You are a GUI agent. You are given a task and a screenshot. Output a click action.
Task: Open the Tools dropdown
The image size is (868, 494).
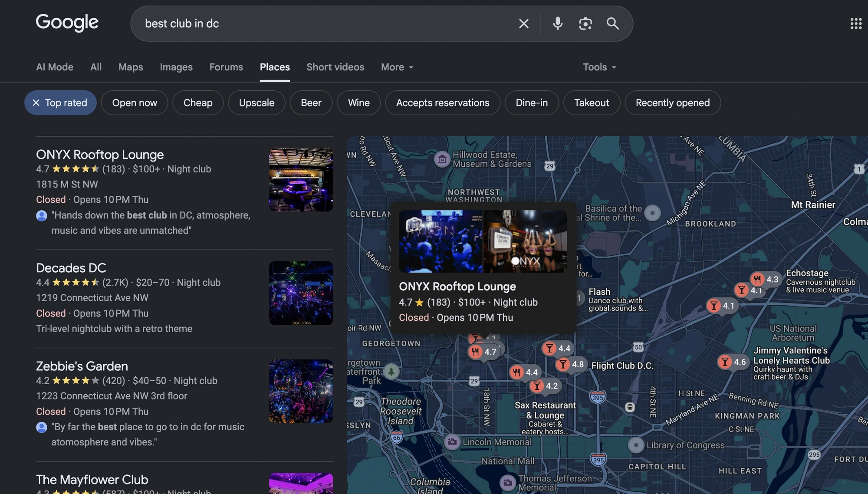599,67
